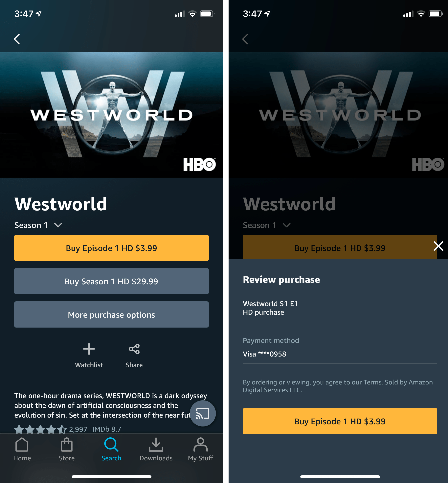
Task: Go to Home in bottom navigation
Action: pos(22,449)
